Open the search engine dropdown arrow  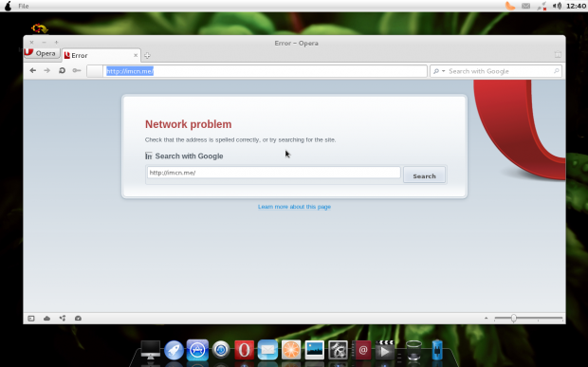(443, 71)
